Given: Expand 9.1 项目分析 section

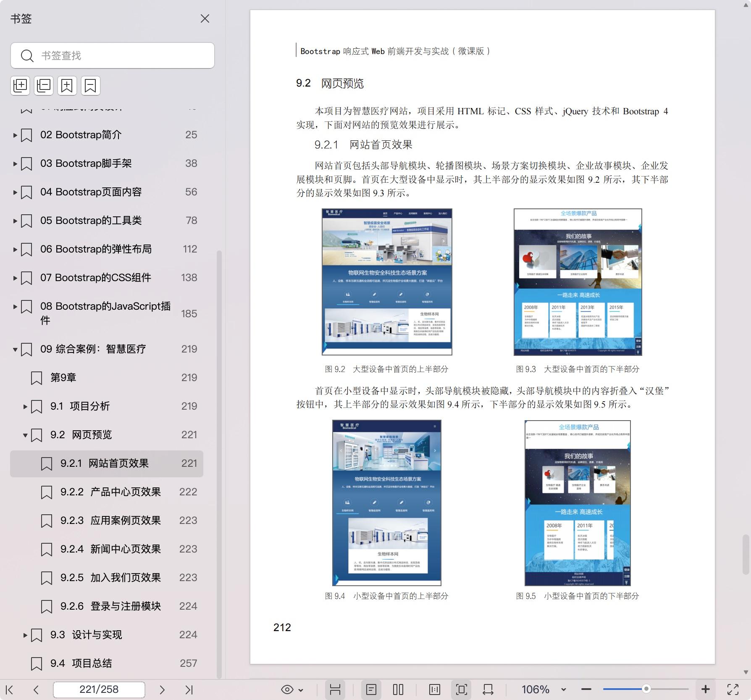Looking at the screenshot, I should (x=25, y=407).
